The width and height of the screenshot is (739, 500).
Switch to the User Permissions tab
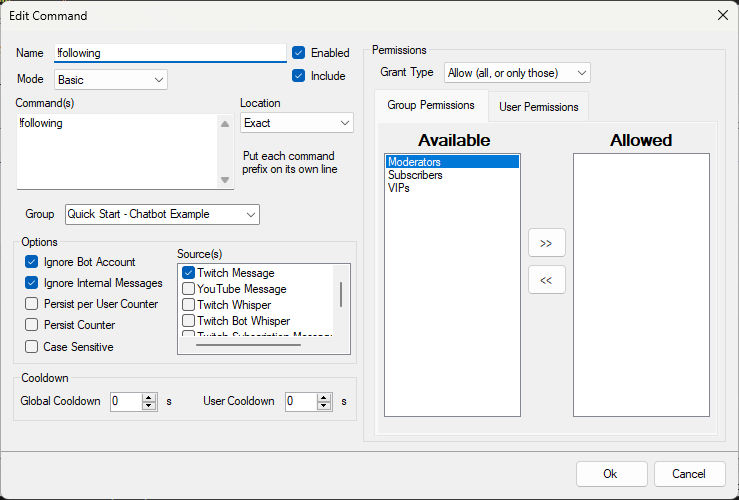click(x=538, y=106)
